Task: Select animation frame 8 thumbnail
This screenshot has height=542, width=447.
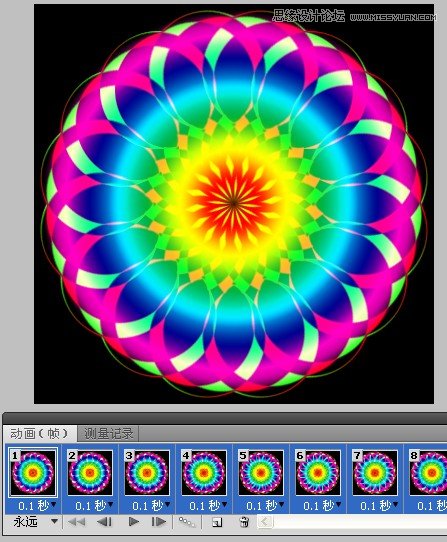Action: 428,473
